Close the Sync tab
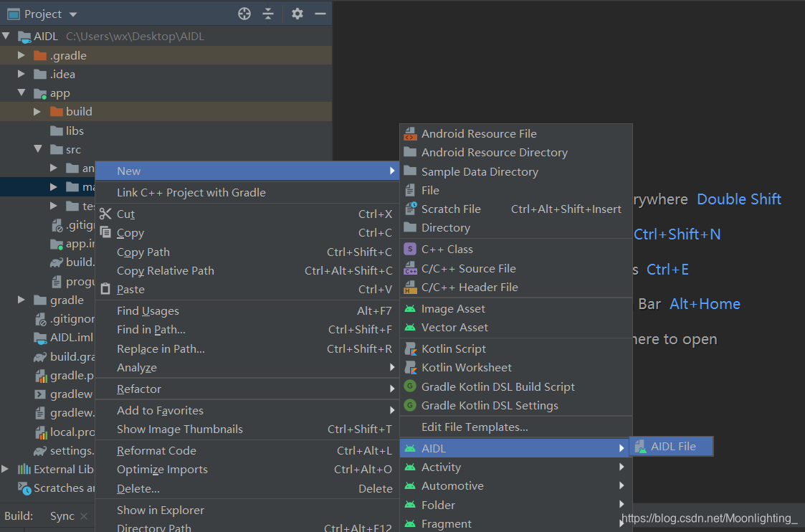This screenshot has height=532, width=805. pos(84,516)
